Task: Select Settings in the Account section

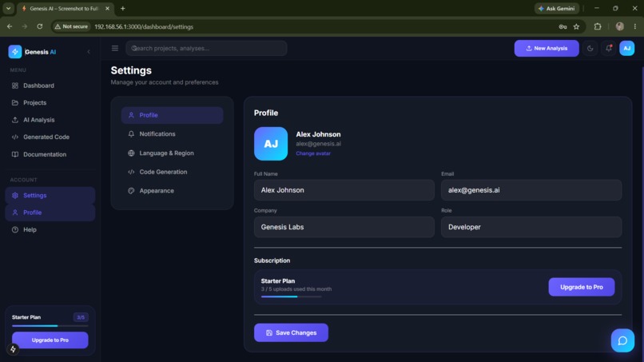Action: click(x=50, y=196)
